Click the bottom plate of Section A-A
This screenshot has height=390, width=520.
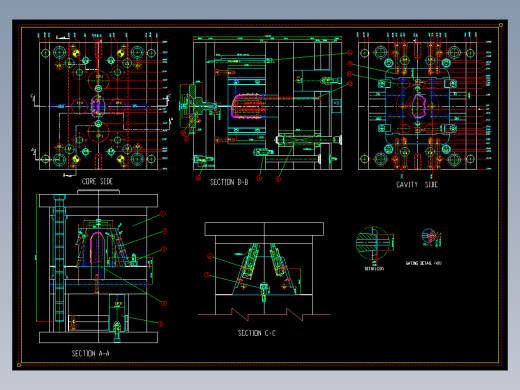(98, 337)
